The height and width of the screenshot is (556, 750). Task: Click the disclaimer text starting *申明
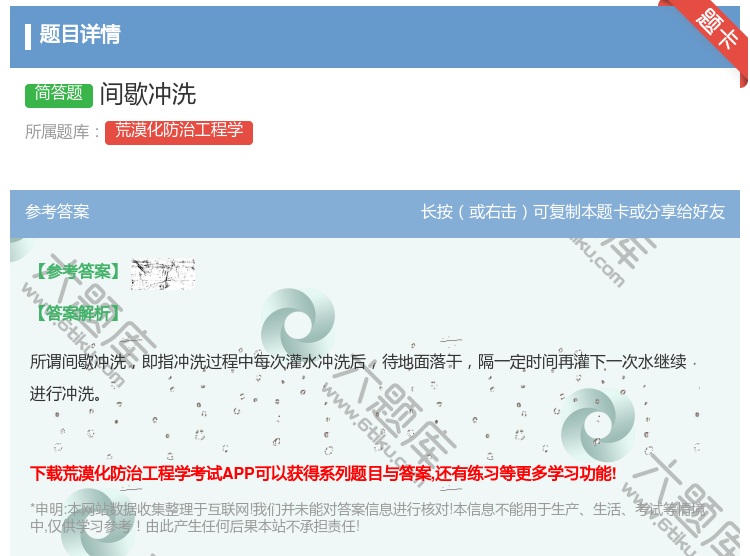[x=367, y=509]
